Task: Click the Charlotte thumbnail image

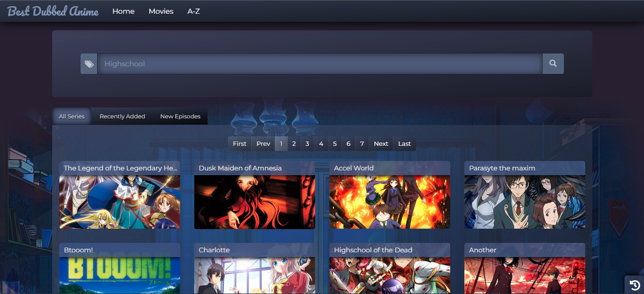Action: [x=254, y=276]
